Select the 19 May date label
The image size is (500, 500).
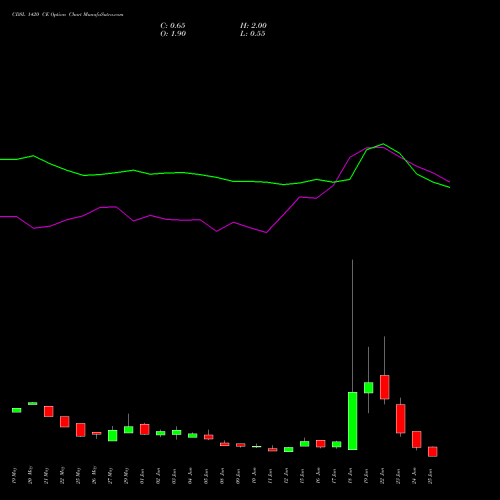[x=14, y=476]
